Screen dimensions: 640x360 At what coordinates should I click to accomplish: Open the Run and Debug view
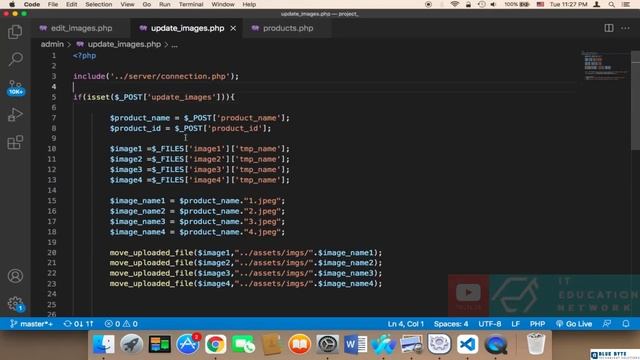click(15, 115)
